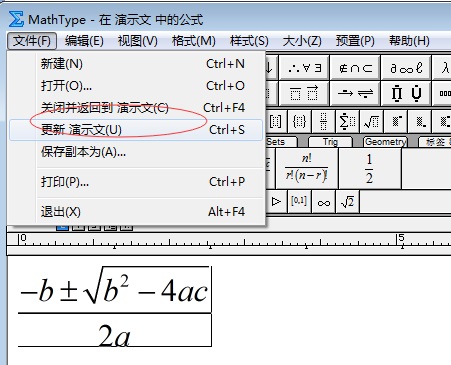Open the Greek lowercase lambda palette
Viewport: 451px width, 365px height.
pyautogui.click(x=442, y=68)
